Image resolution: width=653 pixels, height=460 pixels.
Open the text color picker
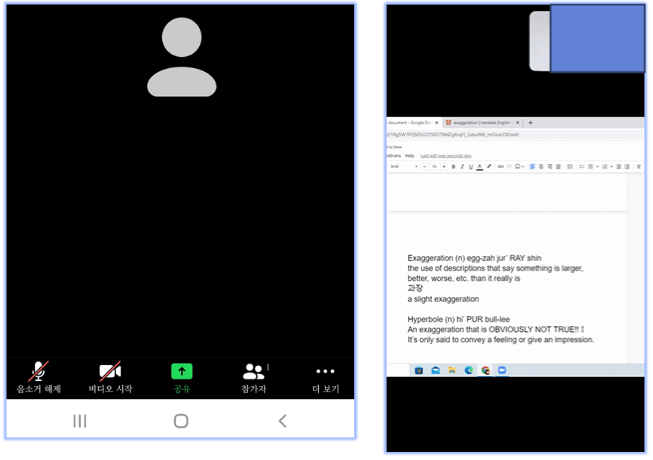(480, 167)
